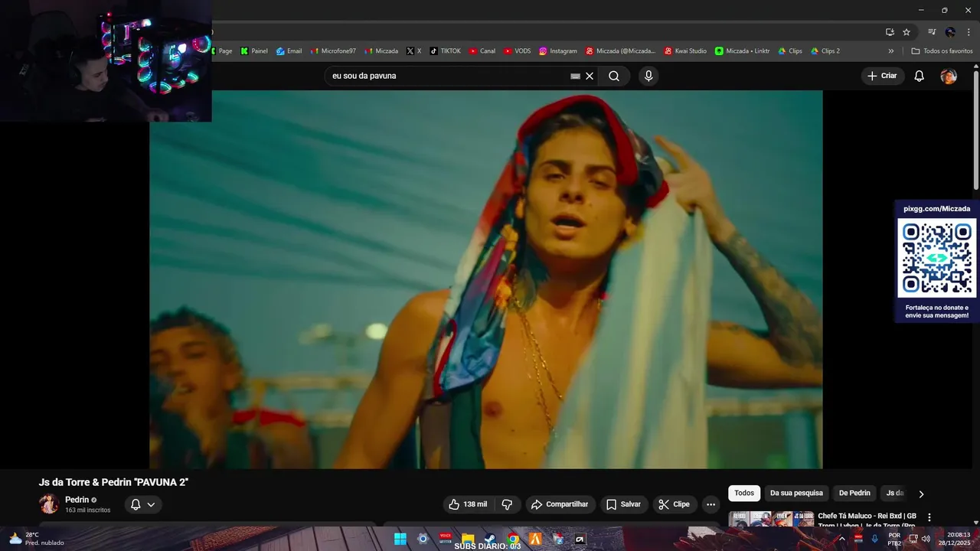The width and height of the screenshot is (980, 551).
Task: Click the Compartilhar button
Action: (560, 504)
